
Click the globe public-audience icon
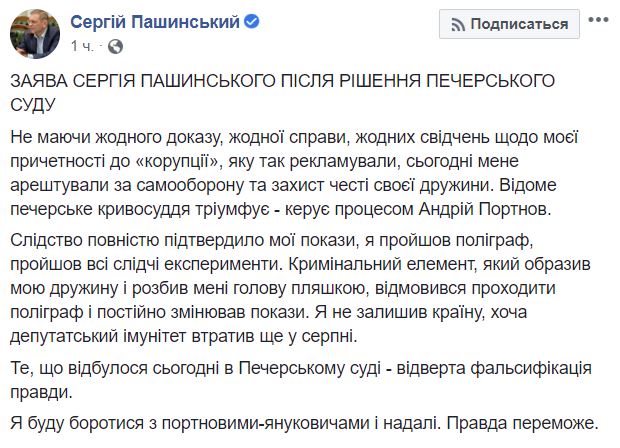pyautogui.click(x=109, y=45)
